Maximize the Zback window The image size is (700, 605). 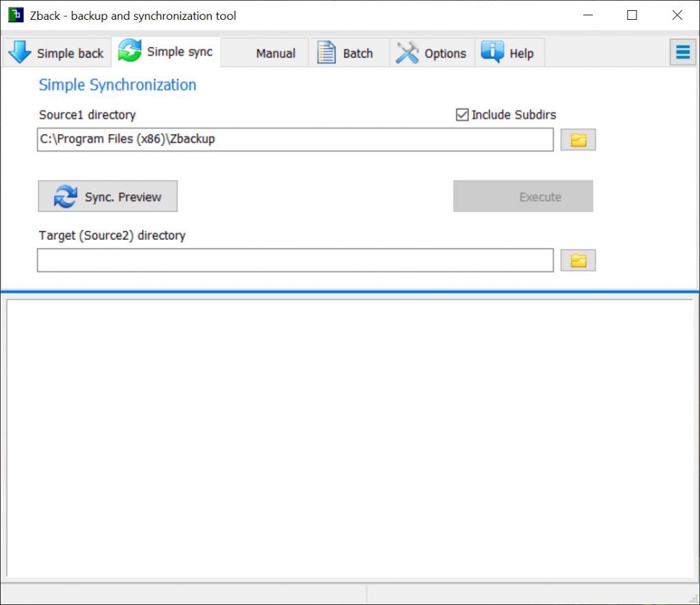click(632, 15)
